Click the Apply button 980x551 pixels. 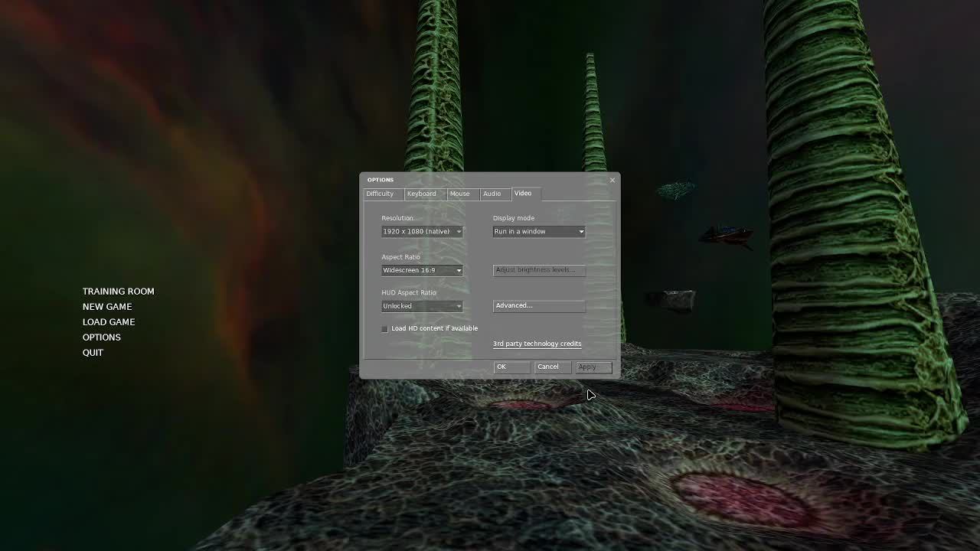click(x=594, y=367)
